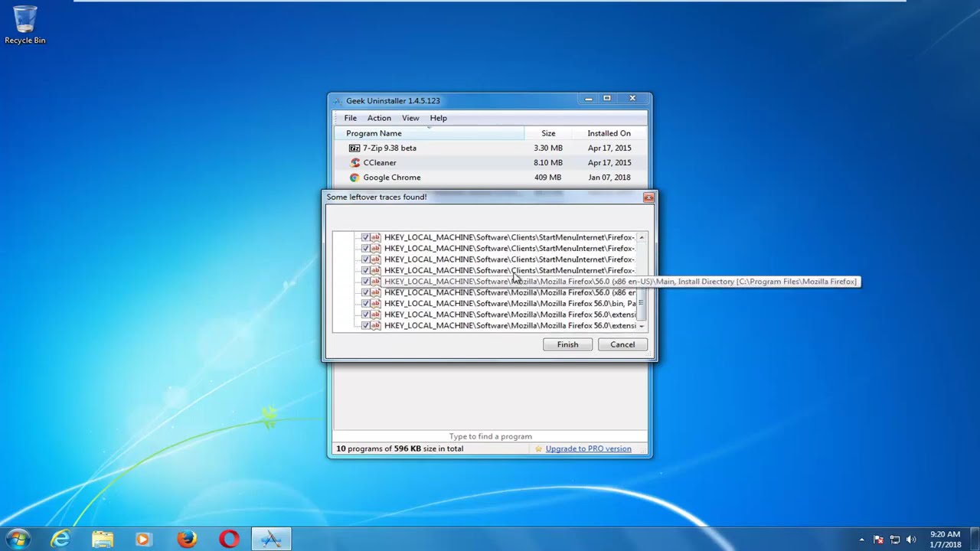Screen dimensions: 980x551
Task: Click the Type to find a program field
Action: (490, 436)
